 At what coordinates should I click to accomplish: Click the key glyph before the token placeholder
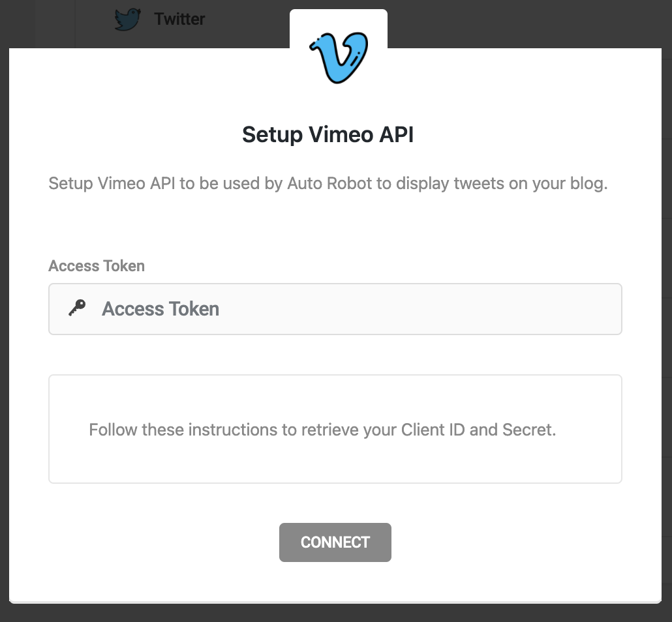click(x=76, y=308)
